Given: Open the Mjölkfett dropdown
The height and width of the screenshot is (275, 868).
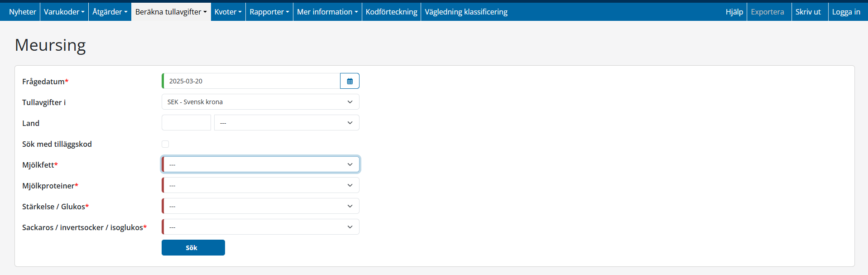Looking at the screenshot, I should click(260, 164).
